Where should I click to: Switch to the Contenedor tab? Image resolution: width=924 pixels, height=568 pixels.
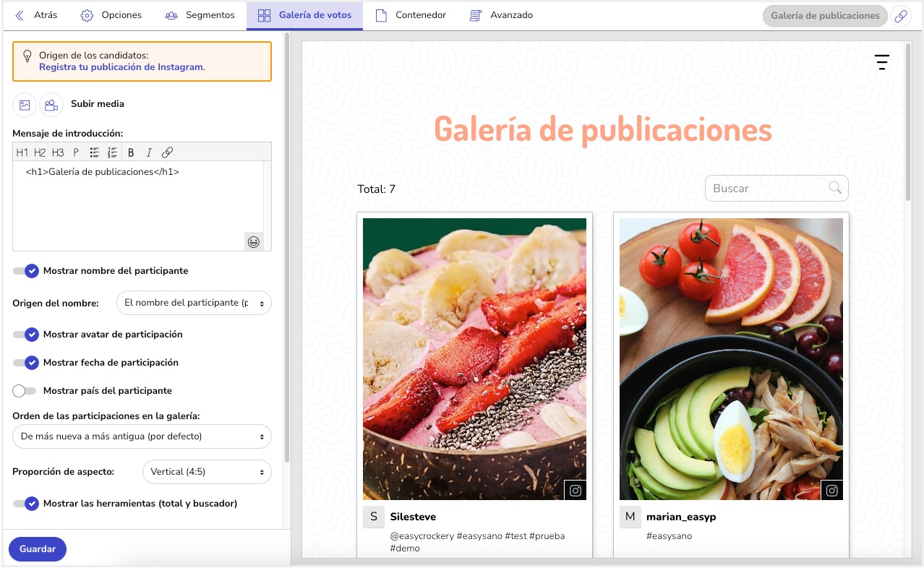pos(411,15)
